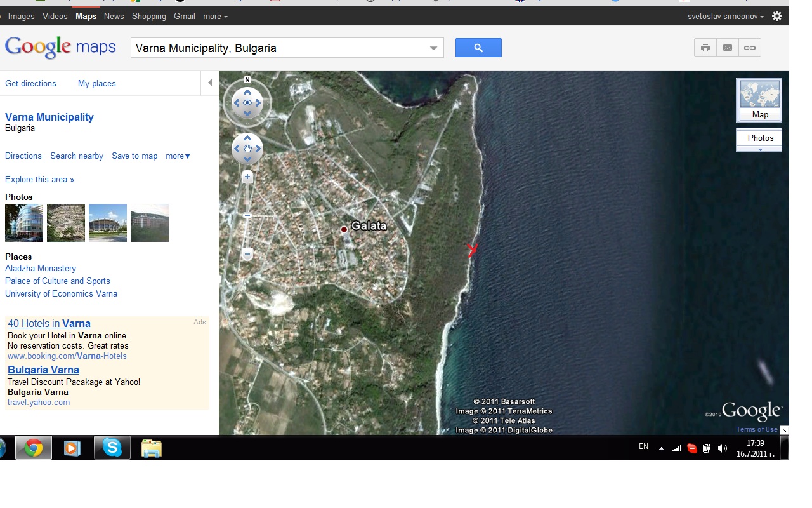Collapse the overview map corner arrow

pyautogui.click(x=784, y=430)
